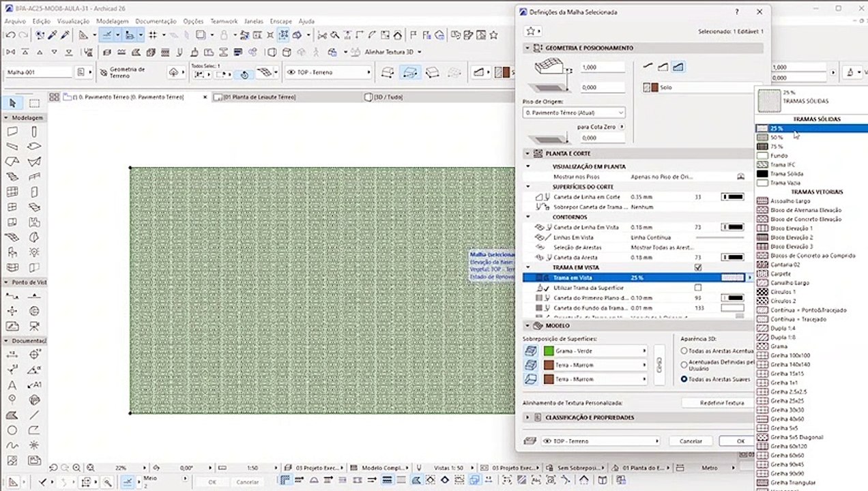Click the chain link icon for surfaces
The width and height of the screenshot is (868, 491).
(x=659, y=365)
